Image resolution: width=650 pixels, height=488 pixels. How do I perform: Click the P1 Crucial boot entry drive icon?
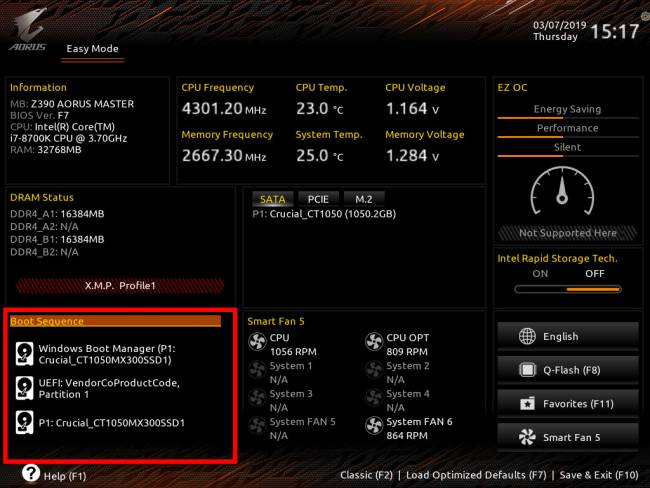tap(24, 422)
